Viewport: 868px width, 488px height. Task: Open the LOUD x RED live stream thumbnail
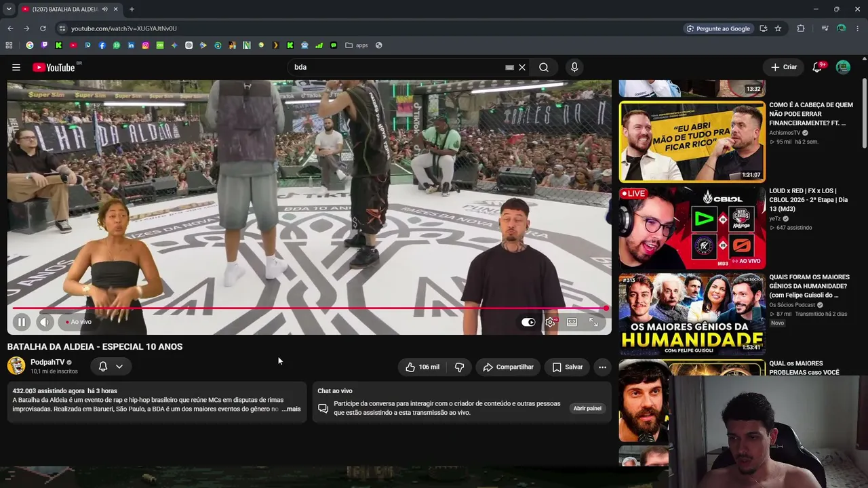(692, 228)
